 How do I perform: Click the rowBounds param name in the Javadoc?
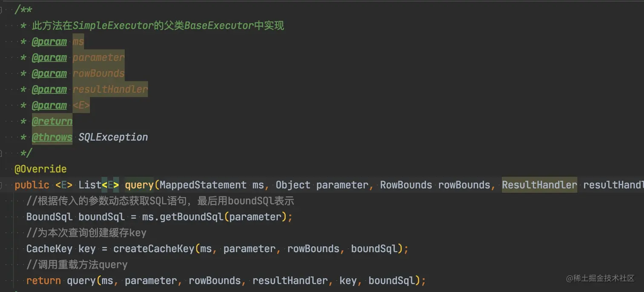[98, 73]
